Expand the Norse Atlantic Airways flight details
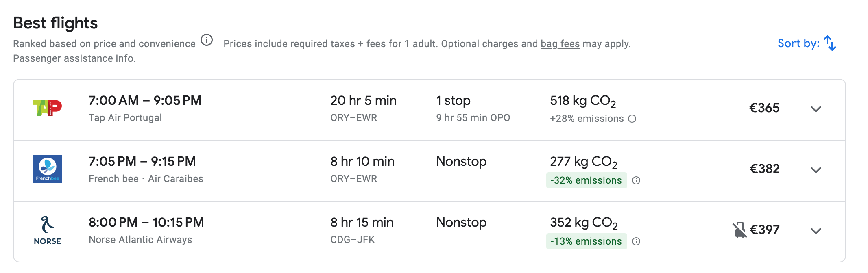The width and height of the screenshot is (868, 273). point(816,231)
